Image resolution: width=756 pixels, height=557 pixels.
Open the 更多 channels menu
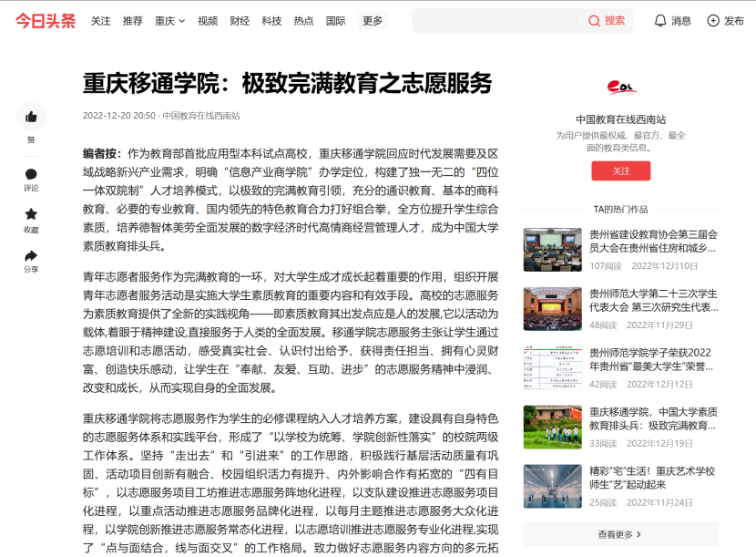click(373, 20)
